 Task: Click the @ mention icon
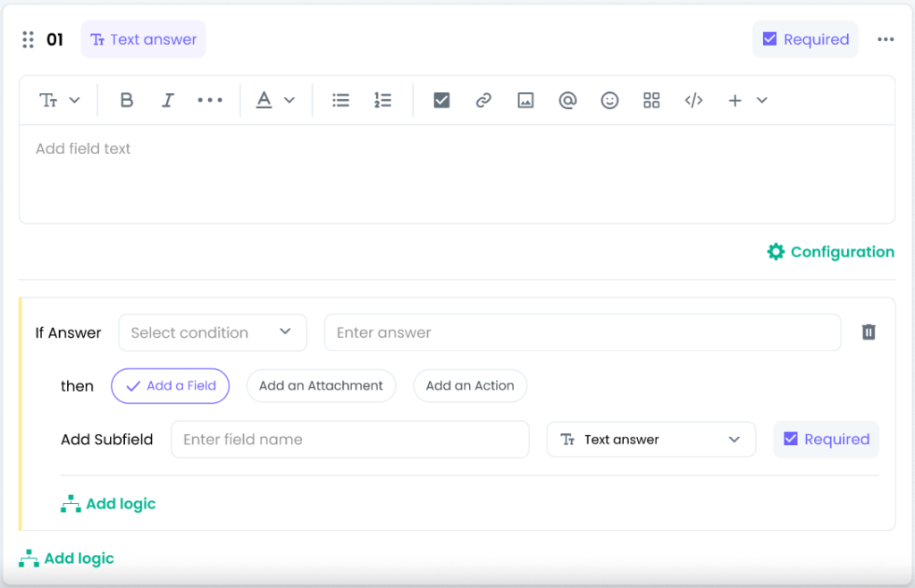coord(567,100)
